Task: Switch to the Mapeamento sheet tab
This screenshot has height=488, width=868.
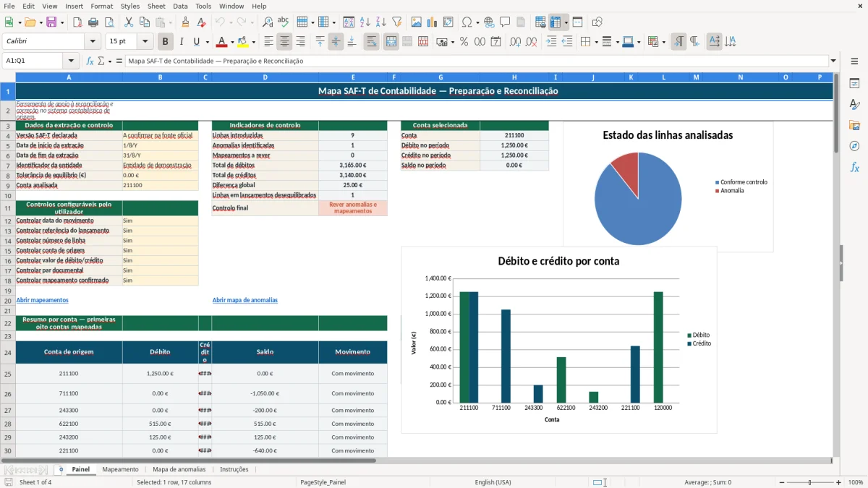Action: [x=120, y=469]
